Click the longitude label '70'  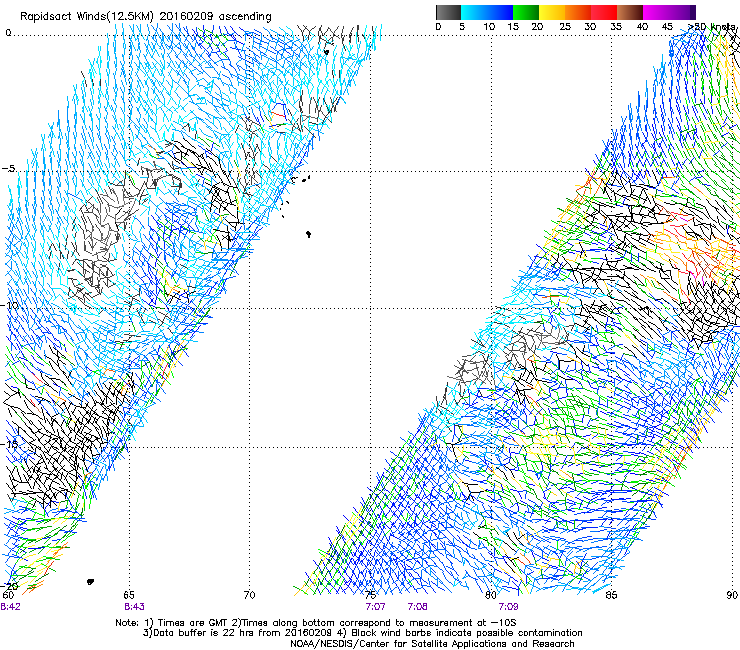249,595
